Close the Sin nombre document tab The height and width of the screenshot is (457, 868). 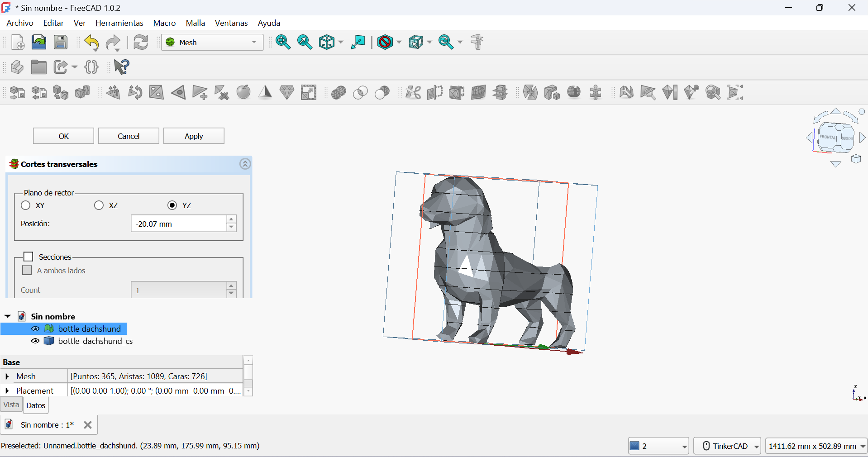(88, 425)
